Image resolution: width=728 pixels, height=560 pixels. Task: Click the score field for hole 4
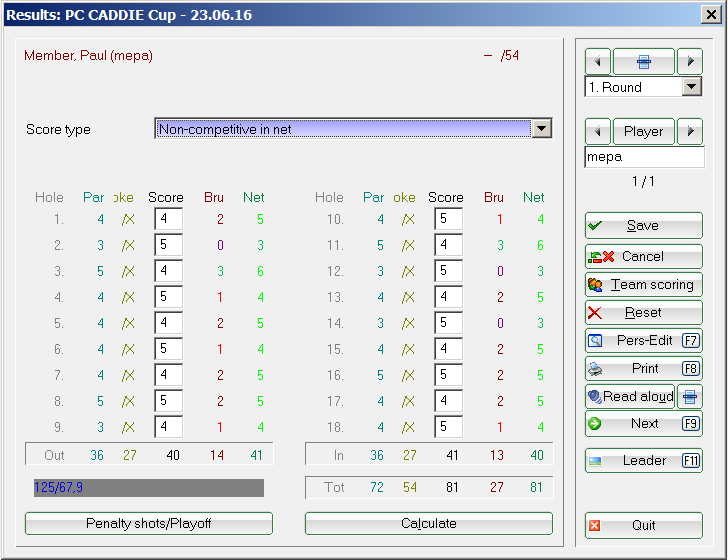(169, 297)
